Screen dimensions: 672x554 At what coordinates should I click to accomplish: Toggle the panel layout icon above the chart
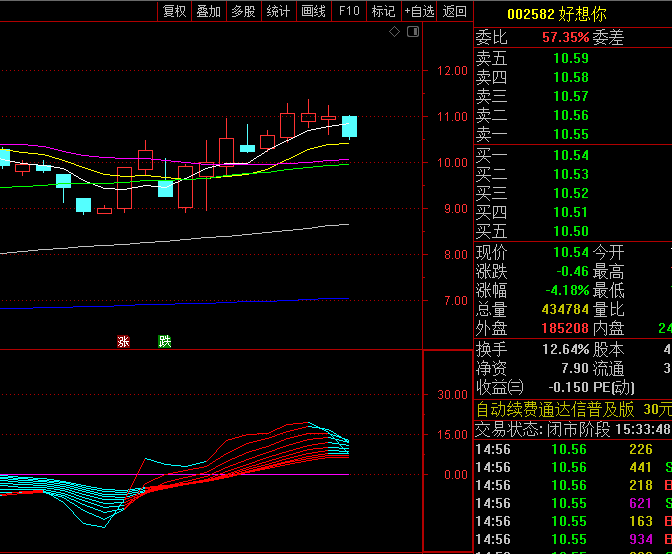click(x=411, y=33)
